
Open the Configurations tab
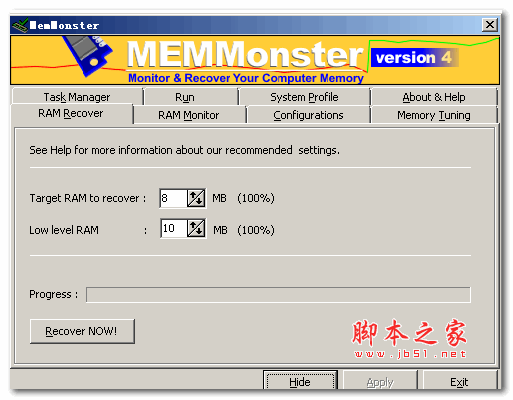308,115
